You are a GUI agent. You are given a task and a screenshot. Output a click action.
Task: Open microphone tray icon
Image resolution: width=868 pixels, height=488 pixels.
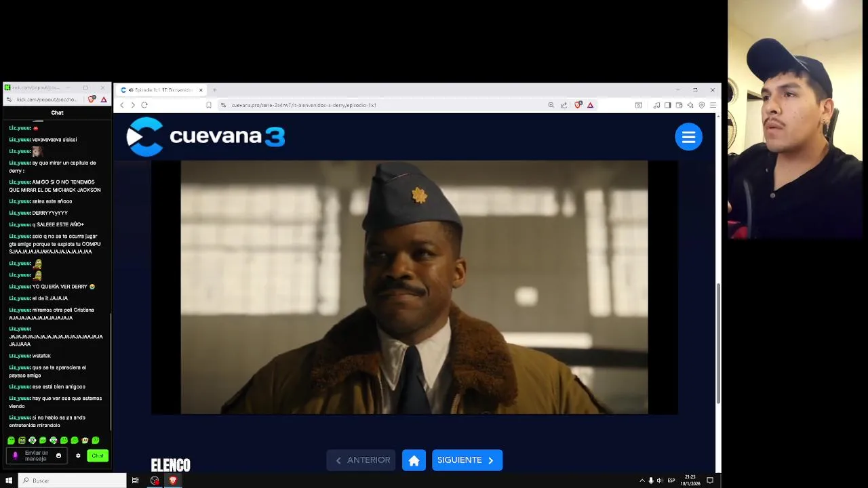click(x=651, y=481)
